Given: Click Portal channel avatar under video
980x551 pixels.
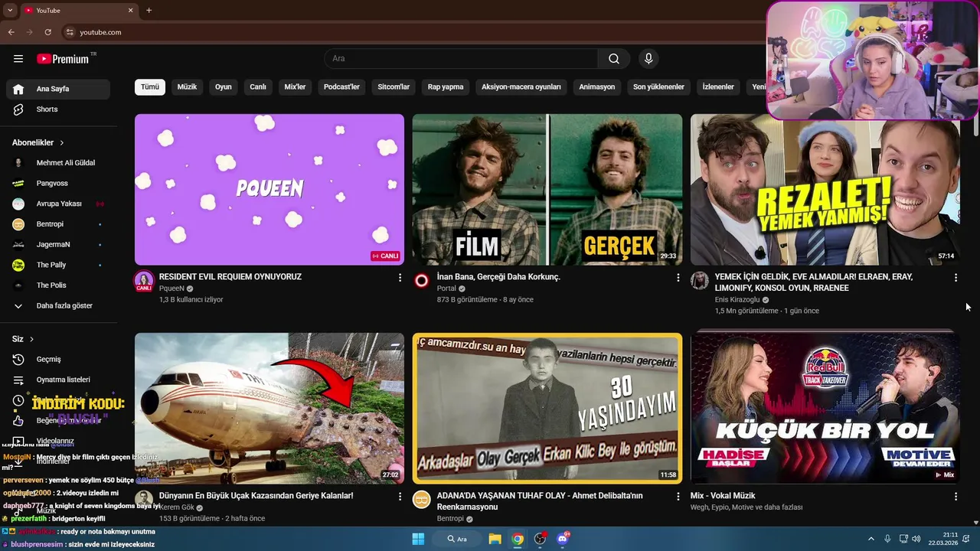Looking at the screenshot, I should (421, 281).
